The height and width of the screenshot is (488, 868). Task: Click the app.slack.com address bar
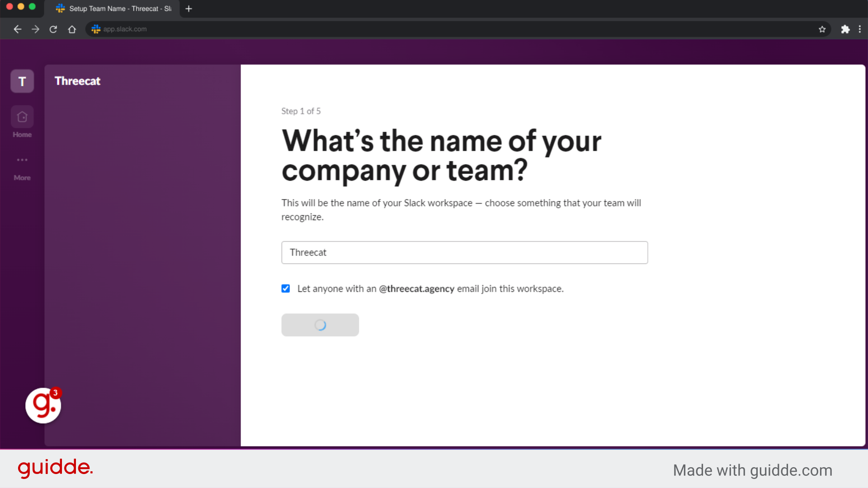pyautogui.click(x=125, y=29)
